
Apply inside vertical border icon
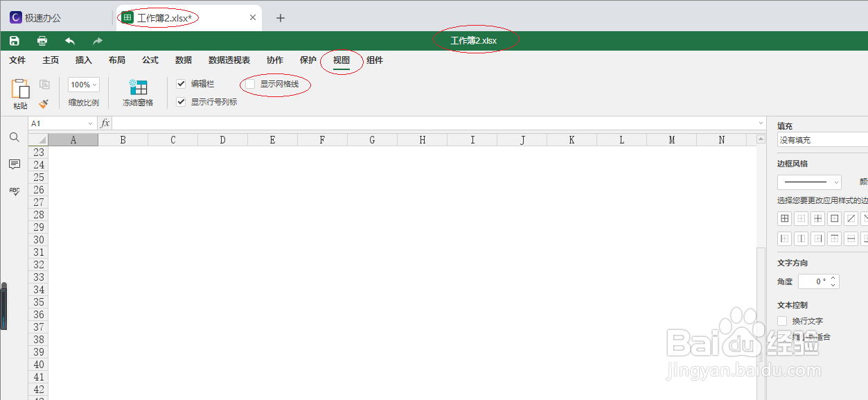point(801,238)
